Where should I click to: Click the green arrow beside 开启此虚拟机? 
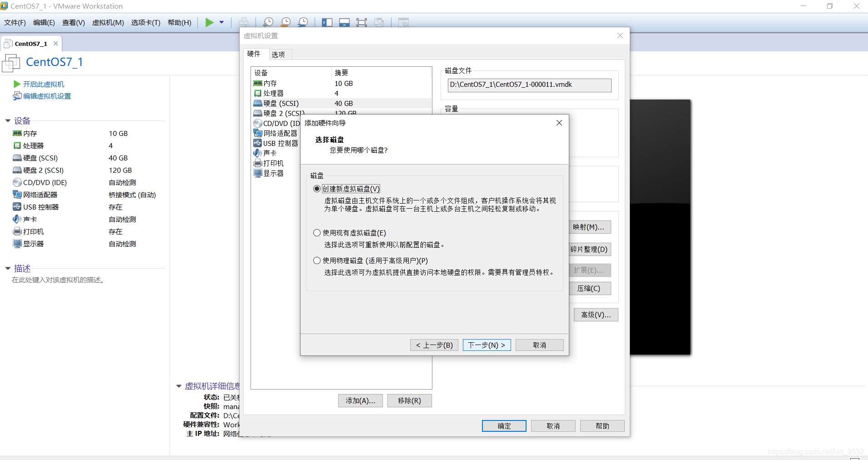tap(17, 84)
